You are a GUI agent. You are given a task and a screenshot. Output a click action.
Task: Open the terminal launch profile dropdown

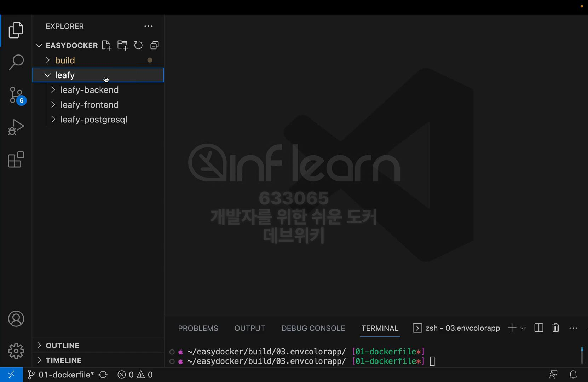pyautogui.click(x=523, y=328)
